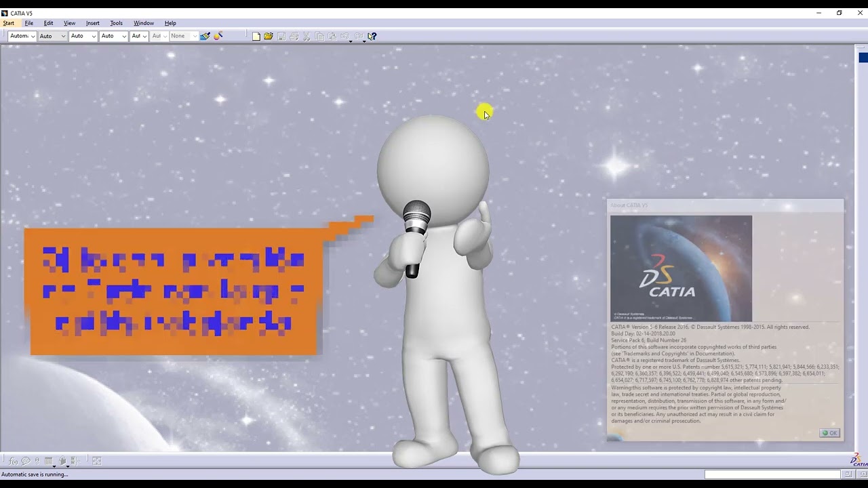Open the View menu
This screenshot has height=488, width=868.
69,23
